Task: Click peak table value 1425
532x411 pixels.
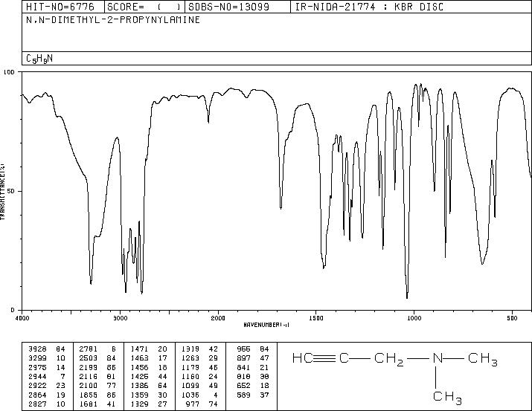Action: coord(139,376)
